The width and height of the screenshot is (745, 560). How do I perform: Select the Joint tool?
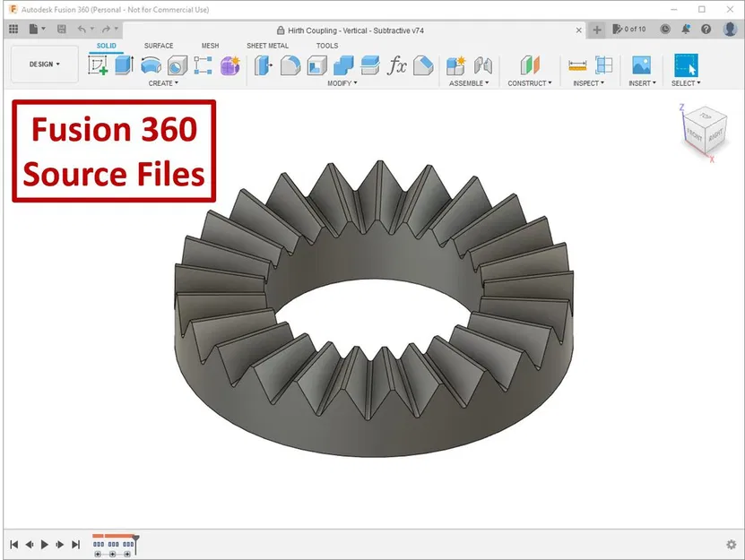click(x=482, y=65)
